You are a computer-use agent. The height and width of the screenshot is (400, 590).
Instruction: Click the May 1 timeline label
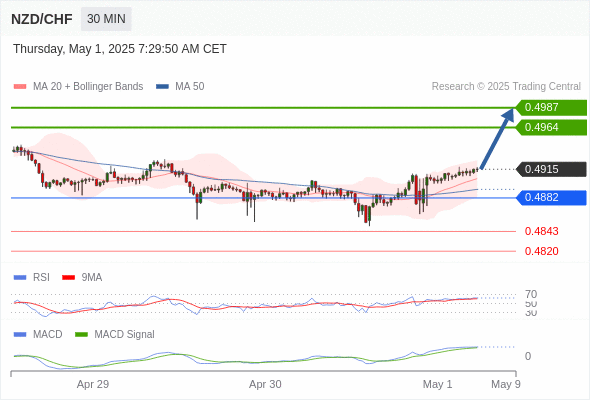click(x=438, y=384)
